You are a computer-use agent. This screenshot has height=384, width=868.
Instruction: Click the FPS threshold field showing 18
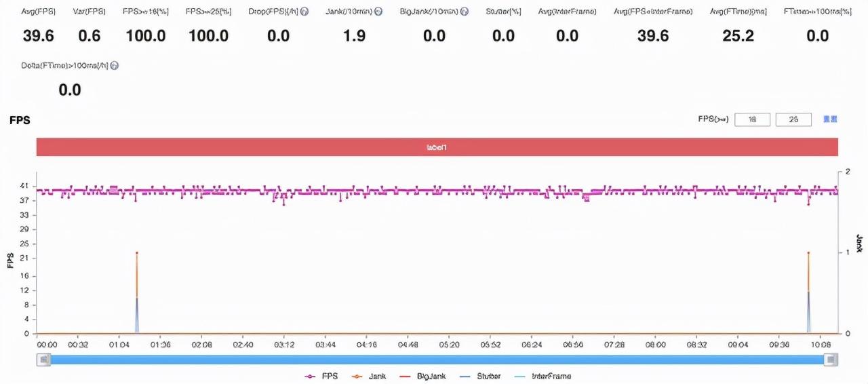752,119
